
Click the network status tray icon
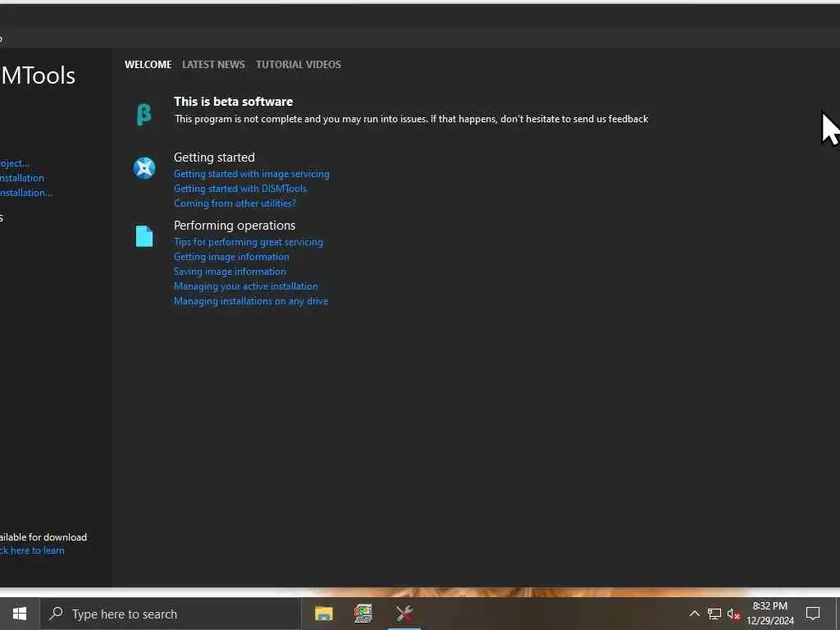(x=714, y=614)
